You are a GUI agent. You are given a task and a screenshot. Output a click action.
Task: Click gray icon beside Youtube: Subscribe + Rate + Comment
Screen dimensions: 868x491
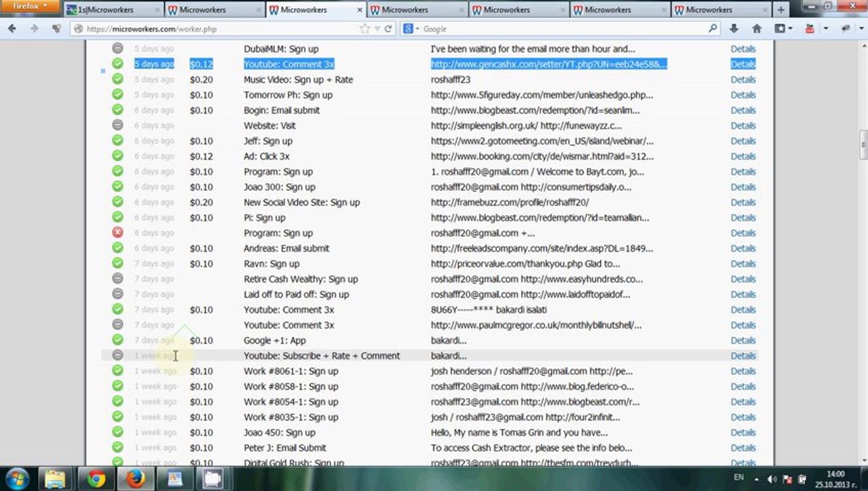pyautogui.click(x=117, y=355)
